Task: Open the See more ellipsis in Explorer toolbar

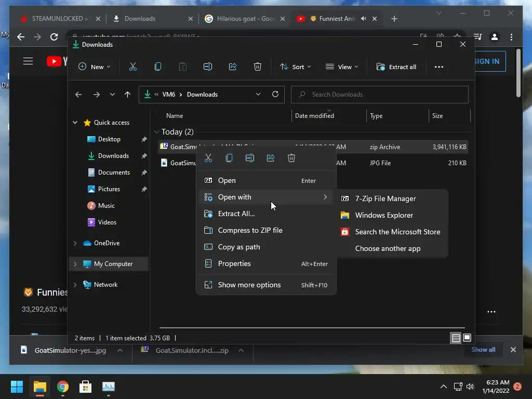Action: pos(439,67)
